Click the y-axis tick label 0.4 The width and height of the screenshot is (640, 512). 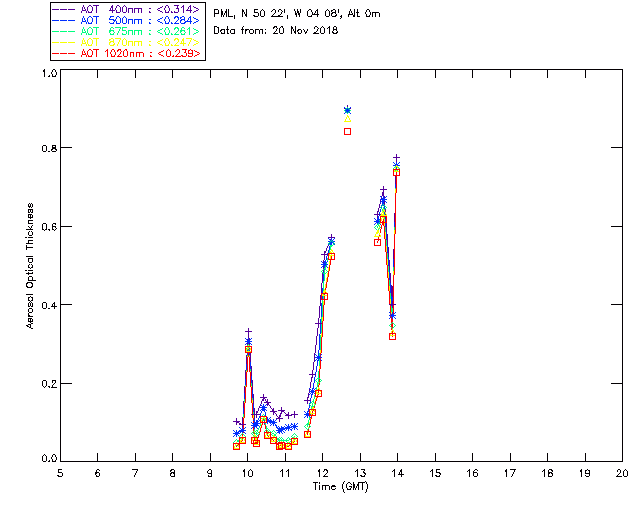point(49,305)
